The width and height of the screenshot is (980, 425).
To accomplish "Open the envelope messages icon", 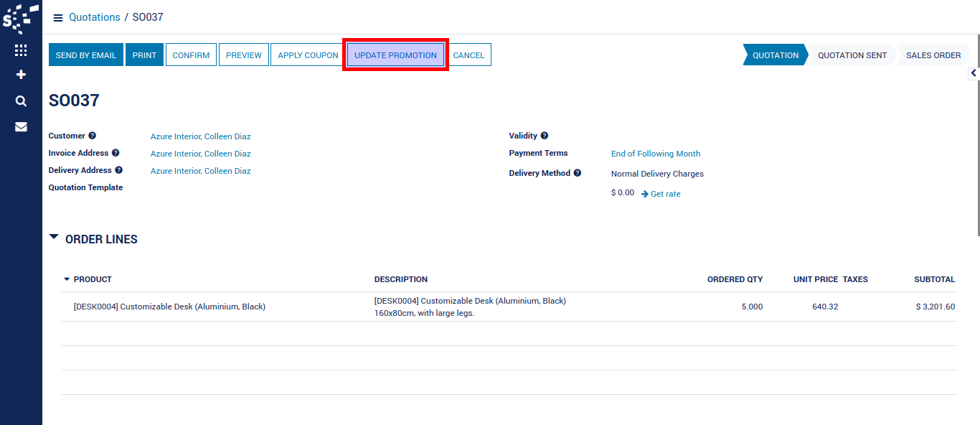I will point(21,127).
